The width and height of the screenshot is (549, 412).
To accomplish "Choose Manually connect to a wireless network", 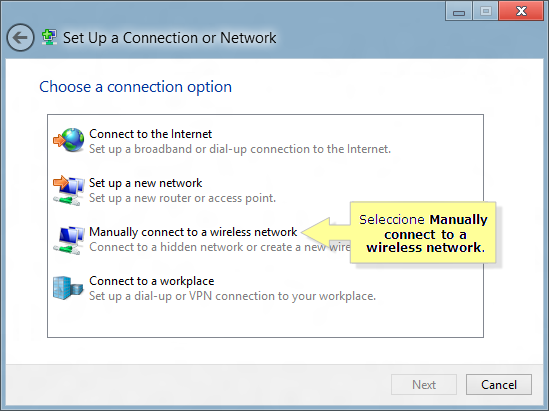I will (x=193, y=232).
